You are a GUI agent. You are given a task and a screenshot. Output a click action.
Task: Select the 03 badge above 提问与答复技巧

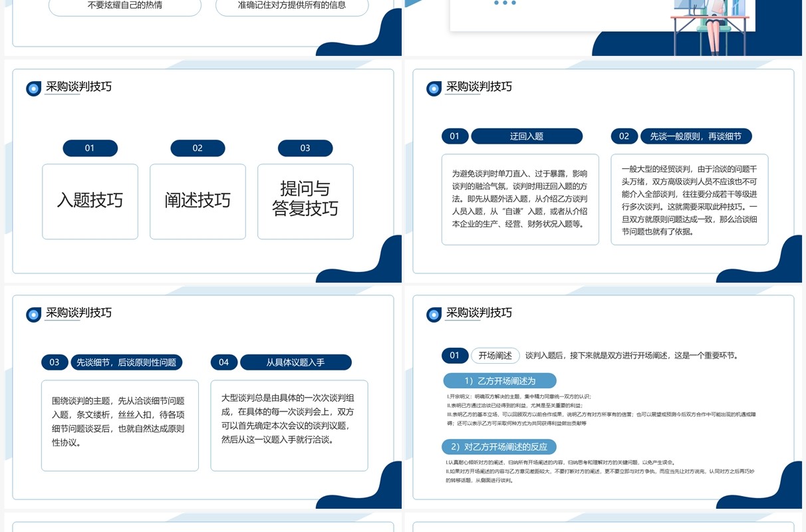305,148
